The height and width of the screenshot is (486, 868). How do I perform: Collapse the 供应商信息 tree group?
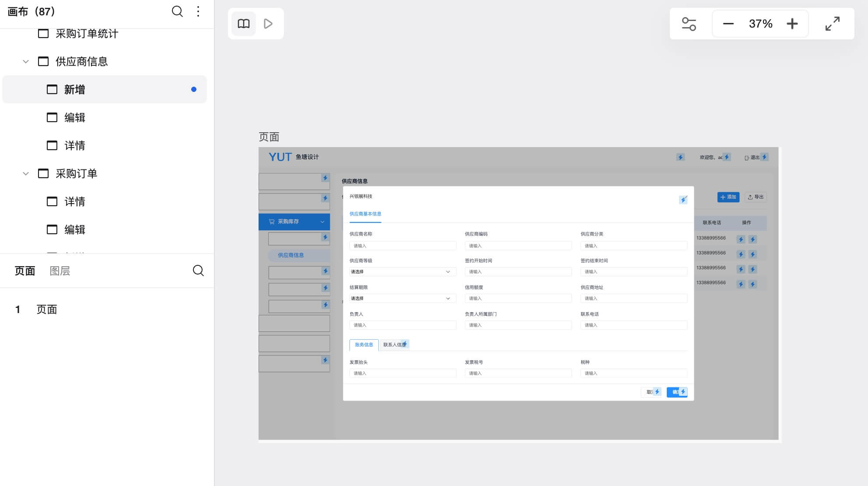(x=26, y=62)
